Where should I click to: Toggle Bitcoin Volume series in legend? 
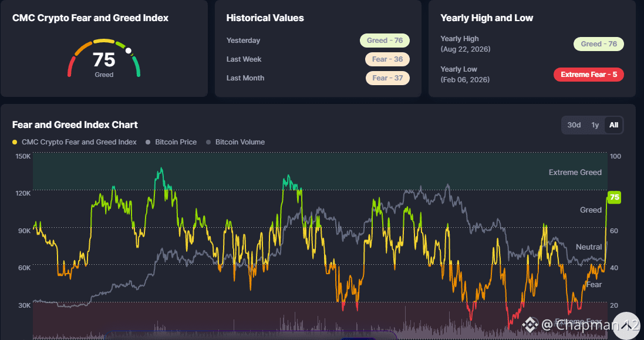(235, 142)
